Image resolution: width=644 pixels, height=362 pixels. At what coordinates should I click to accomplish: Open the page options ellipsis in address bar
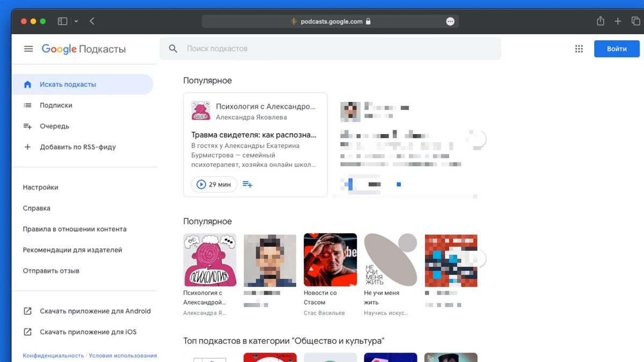(x=450, y=21)
